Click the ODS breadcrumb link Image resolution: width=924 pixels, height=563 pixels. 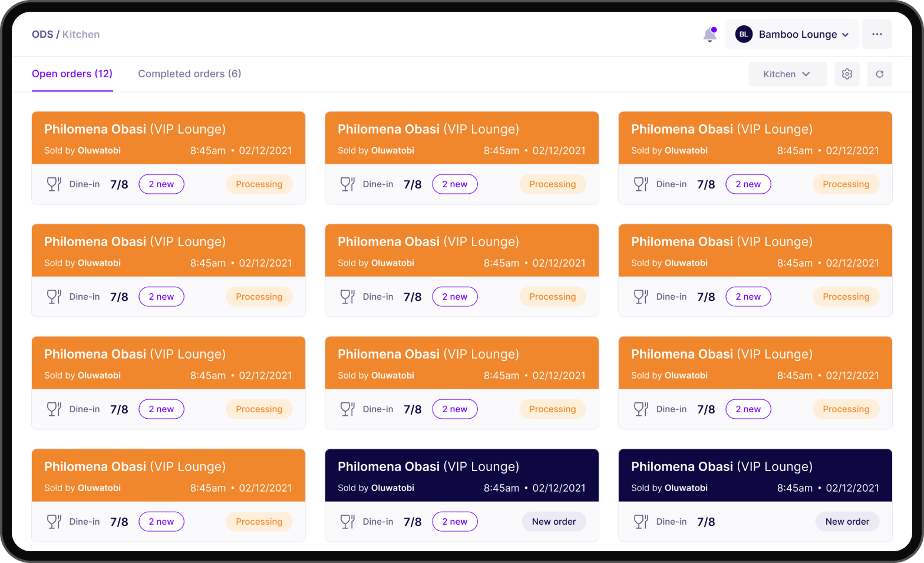point(42,34)
